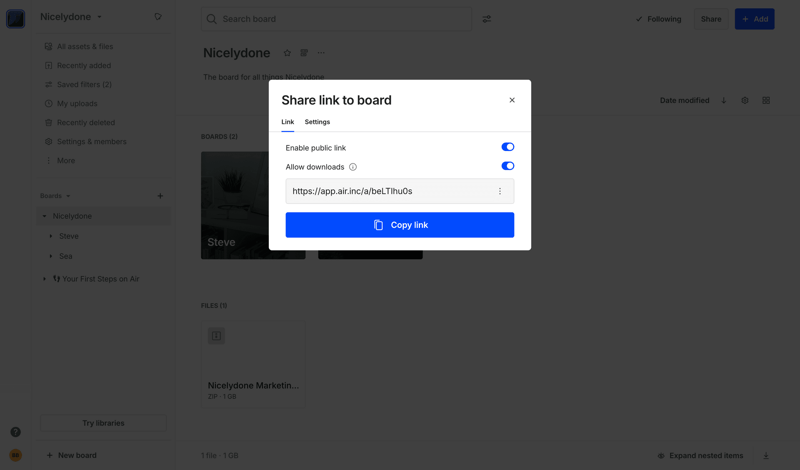
Task: Click the Recently deleted trash icon
Action: coord(48,122)
